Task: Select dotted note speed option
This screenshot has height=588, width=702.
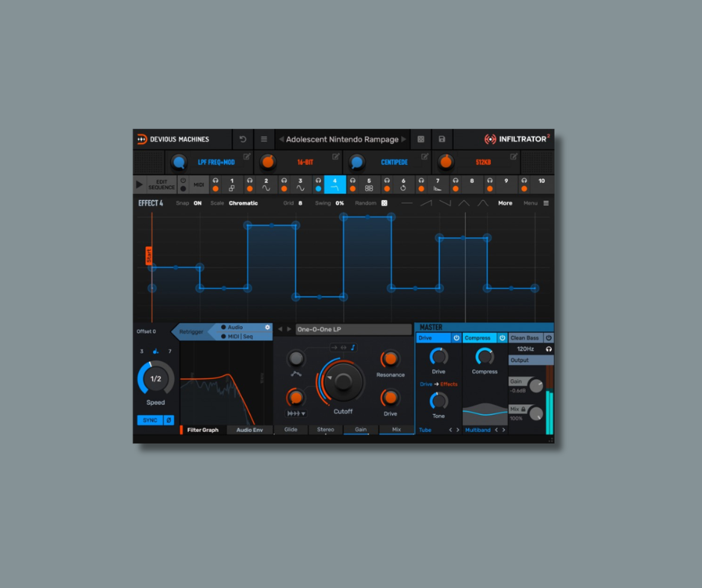Action: (x=155, y=351)
